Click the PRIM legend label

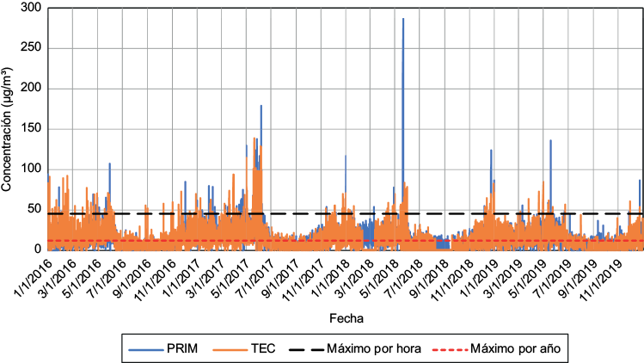pos(182,348)
